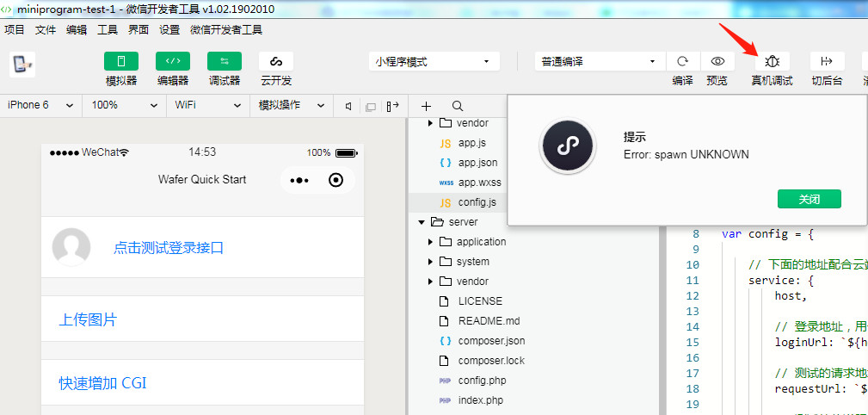Click the simulator's three-dots menu icon
The image size is (868, 415).
[x=299, y=180]
